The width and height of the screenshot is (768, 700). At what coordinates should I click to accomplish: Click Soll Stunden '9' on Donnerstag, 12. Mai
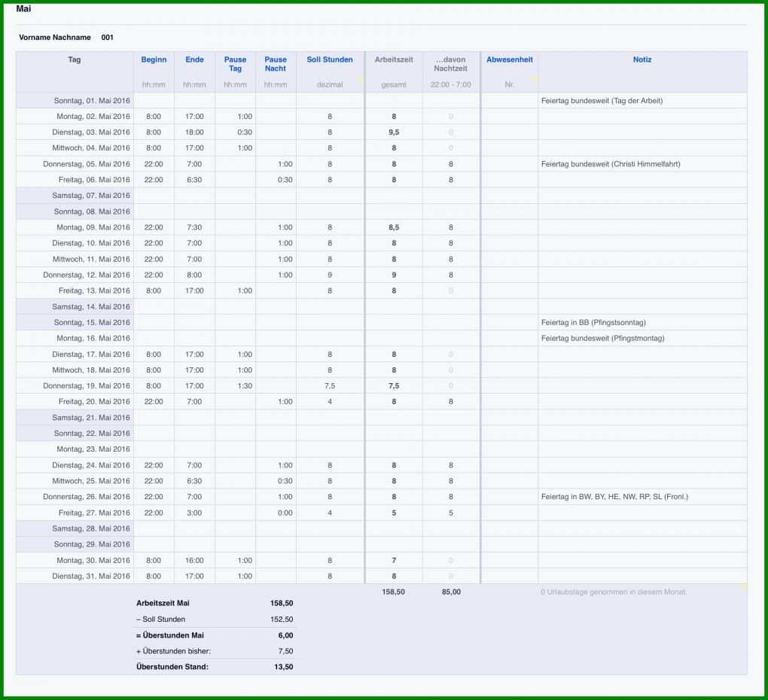click(x=330, y=275)
